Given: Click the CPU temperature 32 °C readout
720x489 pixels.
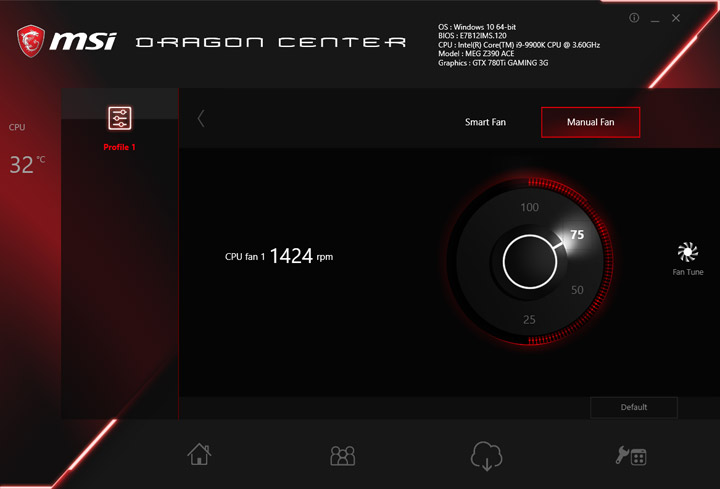Looking at the screenshot, I should 27,164.
